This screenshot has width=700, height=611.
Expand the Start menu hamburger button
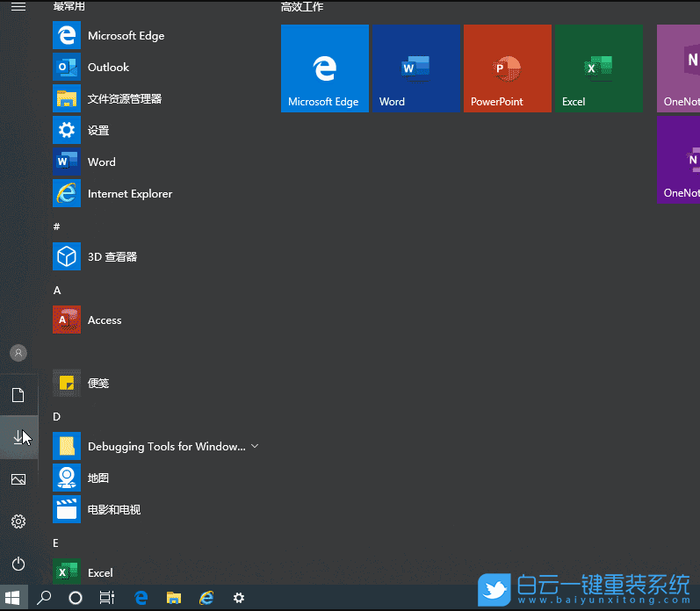18,7
